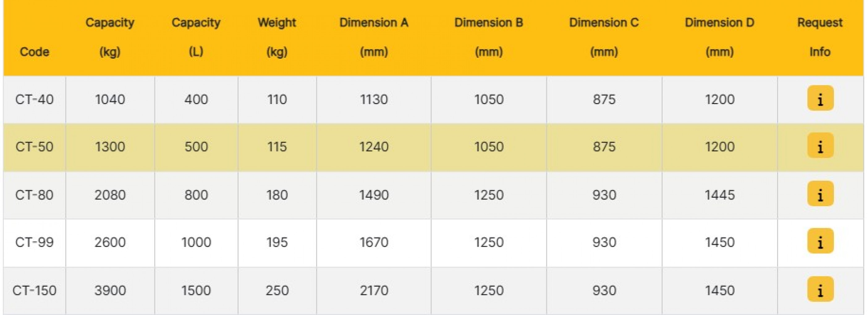Click the CT-99 code cell
Viewport: 868px width, 315px height.
pyautogui.click(x=34, y=242)
